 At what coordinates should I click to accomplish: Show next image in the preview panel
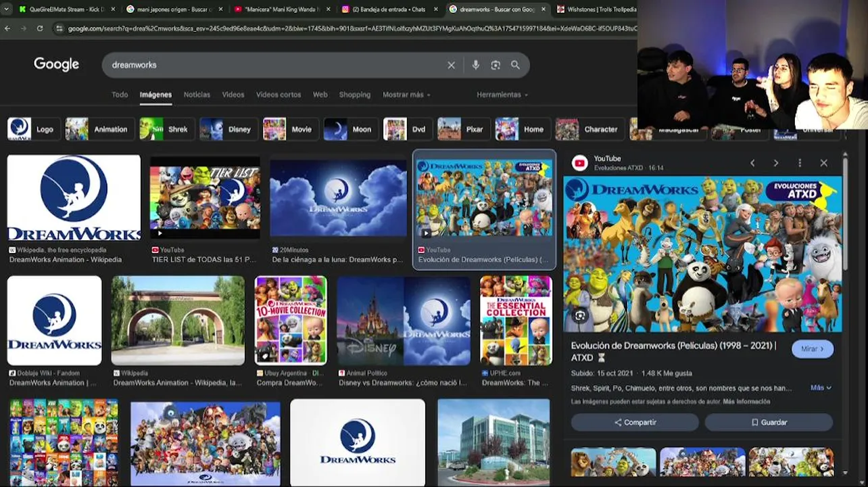tap(776, 163)
